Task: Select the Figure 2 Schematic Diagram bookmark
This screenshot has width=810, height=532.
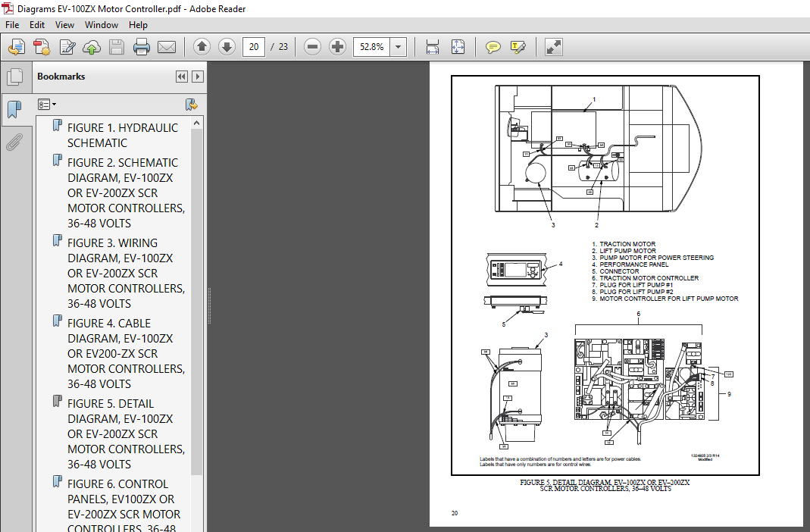Action: 126,192
